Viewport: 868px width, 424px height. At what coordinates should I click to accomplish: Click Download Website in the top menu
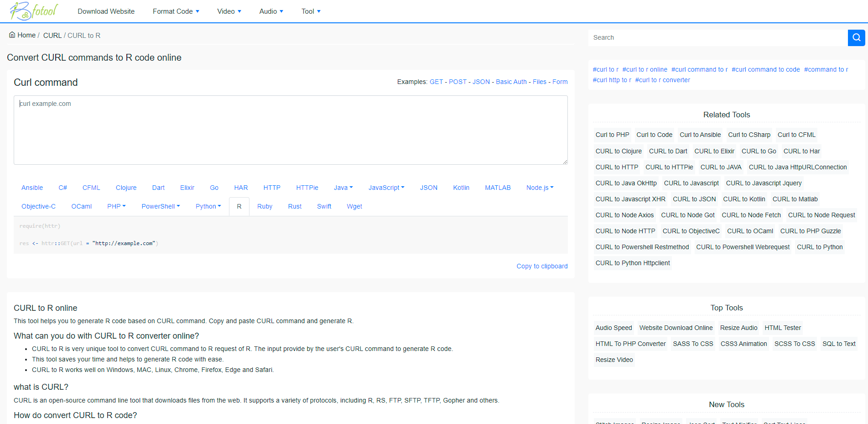click(106, 11)
